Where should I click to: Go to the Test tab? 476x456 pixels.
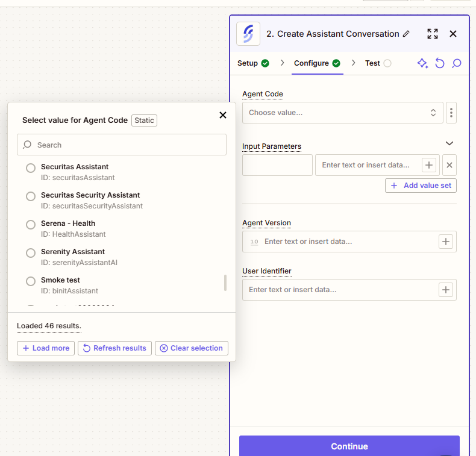(x=378, y=63)
